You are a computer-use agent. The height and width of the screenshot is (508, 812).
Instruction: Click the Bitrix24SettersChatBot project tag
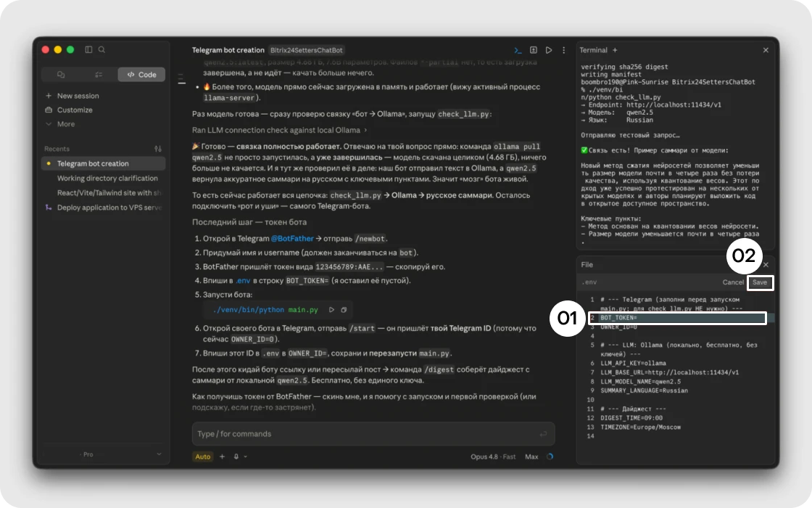pyautogui.click(x=307, y=50)
